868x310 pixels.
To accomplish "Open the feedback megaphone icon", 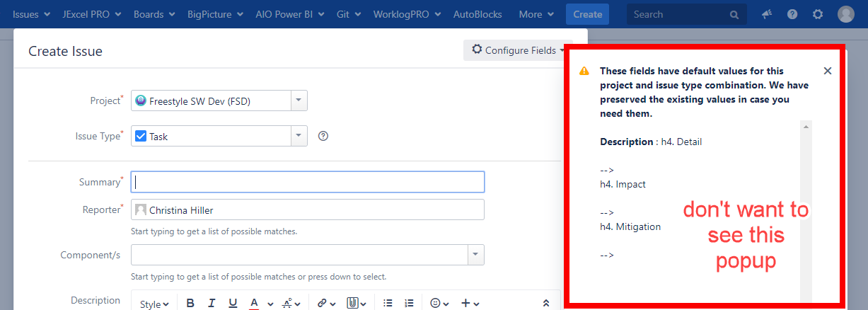I will point(767,14).
